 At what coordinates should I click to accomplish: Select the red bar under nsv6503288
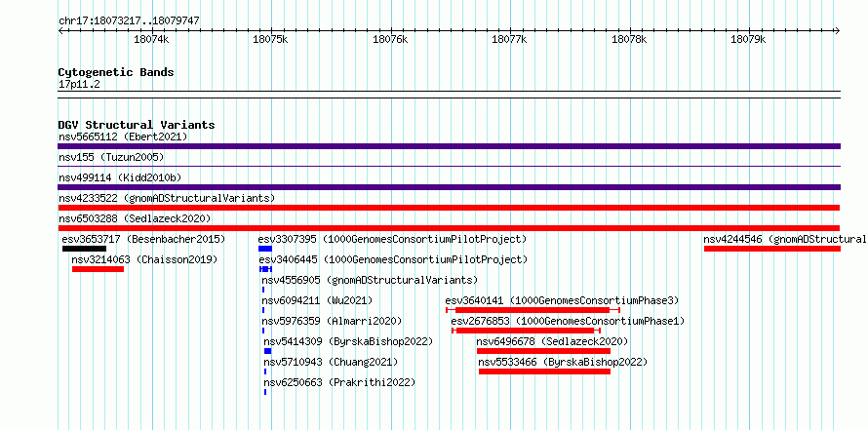click(449, 228)
